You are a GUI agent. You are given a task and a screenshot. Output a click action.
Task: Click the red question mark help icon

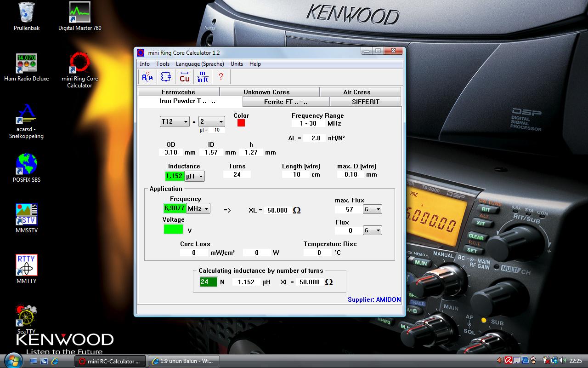221,77
